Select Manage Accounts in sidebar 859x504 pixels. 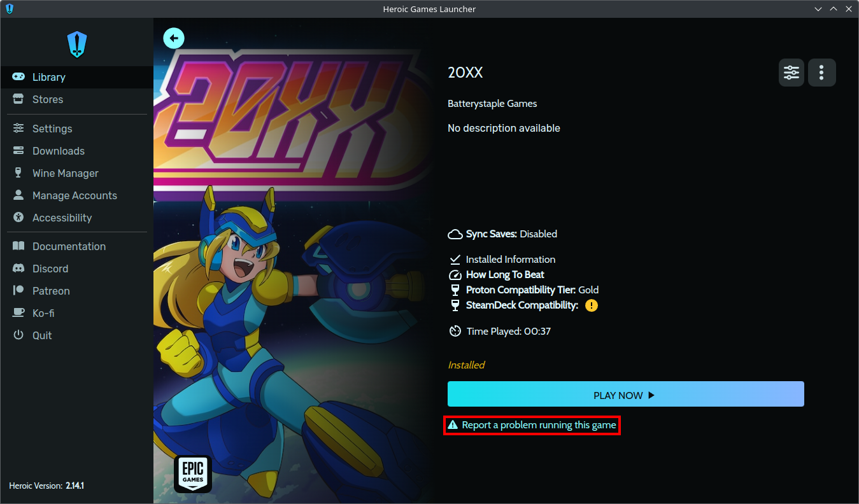pos(76,195)
